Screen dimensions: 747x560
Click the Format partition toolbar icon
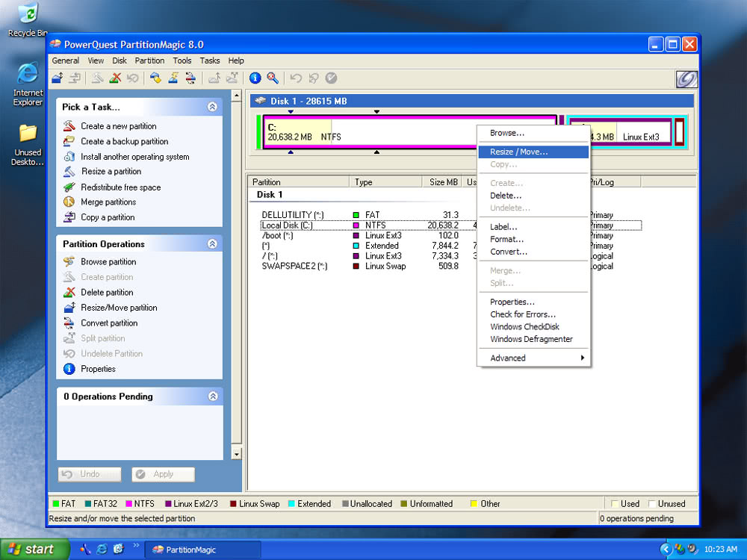[173, 78]
